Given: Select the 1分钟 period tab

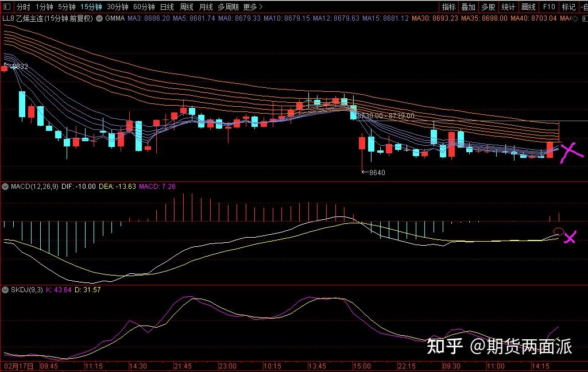Looking at the screenshot, I should point(44,7).
